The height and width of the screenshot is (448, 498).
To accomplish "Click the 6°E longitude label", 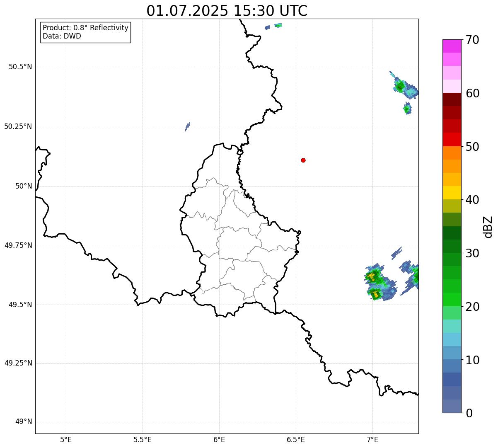I will 219,439.
